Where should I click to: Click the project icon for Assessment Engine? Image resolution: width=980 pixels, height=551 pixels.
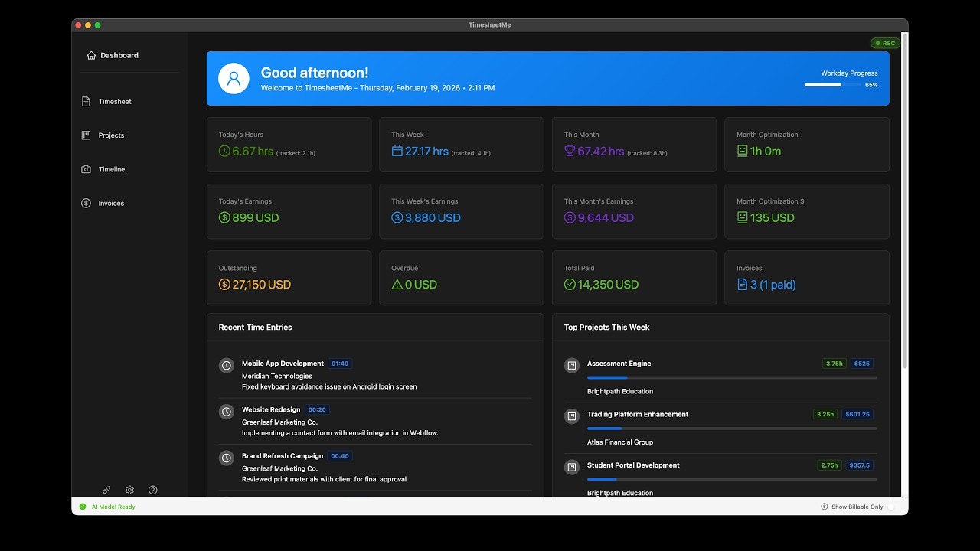[x=572, y=366]
